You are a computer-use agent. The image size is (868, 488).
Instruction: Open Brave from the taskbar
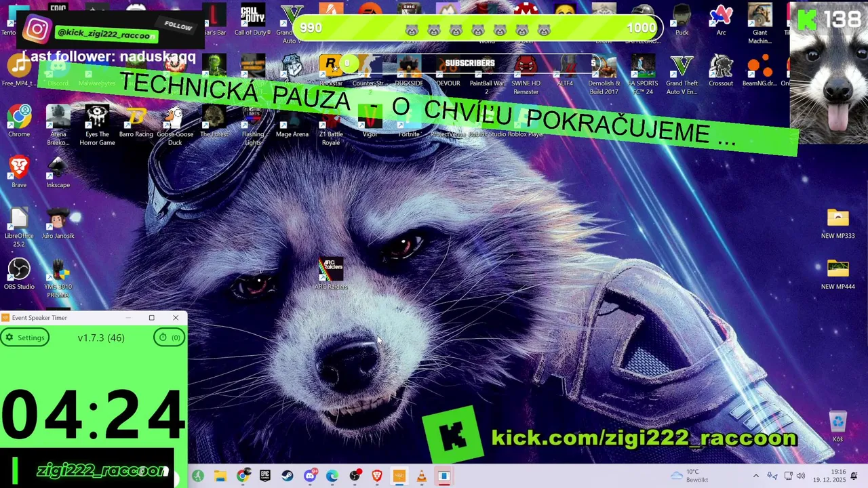point(376,476)
